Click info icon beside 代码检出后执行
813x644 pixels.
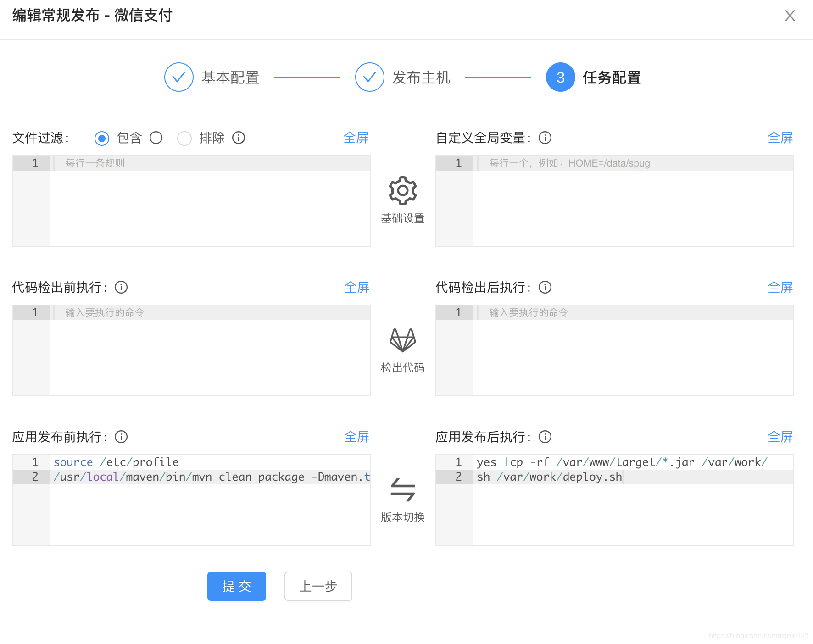(545, 287)
